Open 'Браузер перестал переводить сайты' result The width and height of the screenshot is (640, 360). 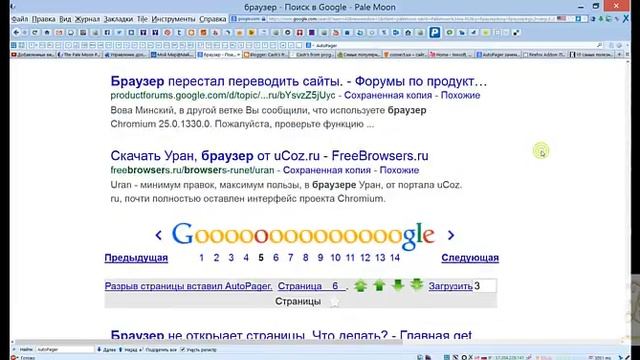[x=299, y=81]
